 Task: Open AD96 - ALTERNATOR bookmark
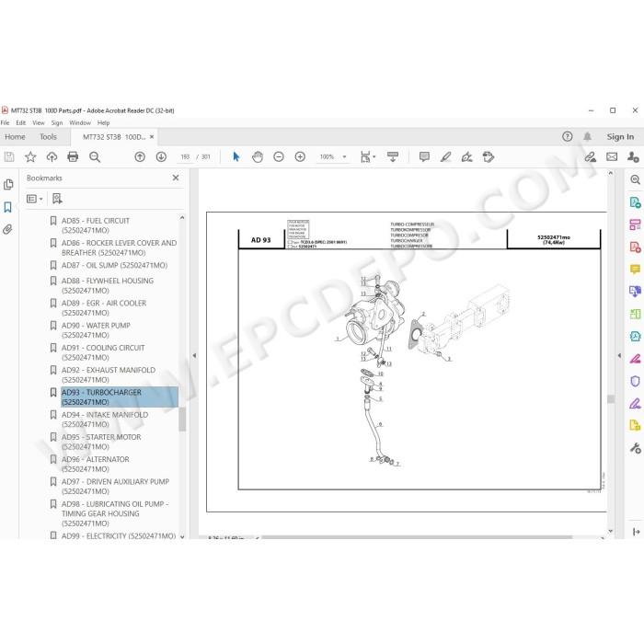[96, 464]
